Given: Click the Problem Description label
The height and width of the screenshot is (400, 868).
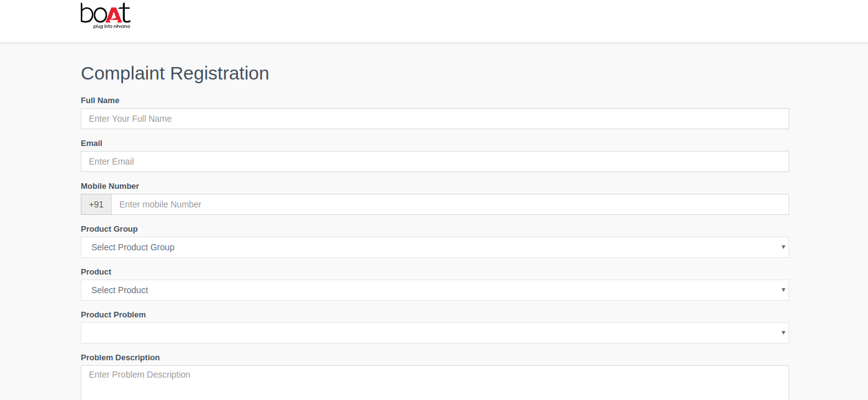Looking at the screenshot, I should coord(120,358).
